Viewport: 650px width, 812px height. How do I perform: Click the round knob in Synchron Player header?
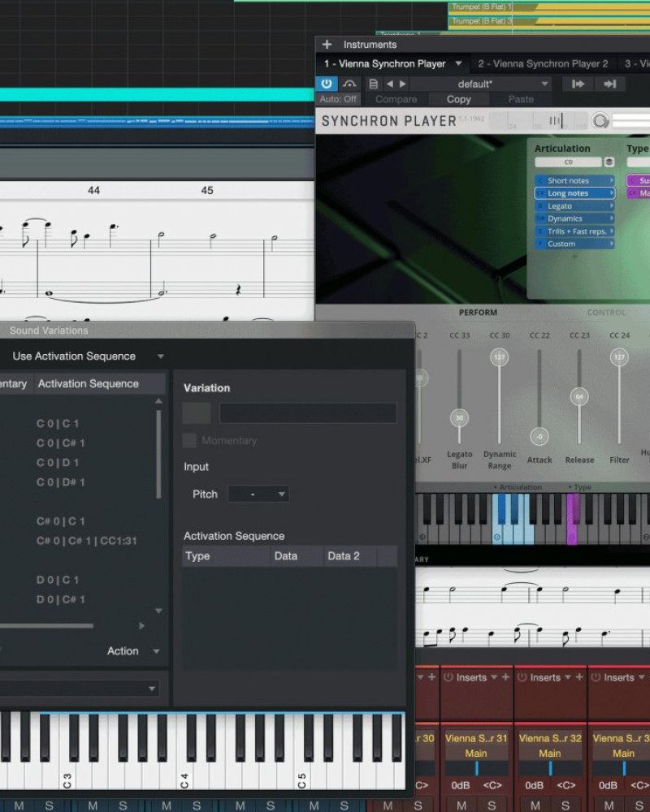click(600, 121)
